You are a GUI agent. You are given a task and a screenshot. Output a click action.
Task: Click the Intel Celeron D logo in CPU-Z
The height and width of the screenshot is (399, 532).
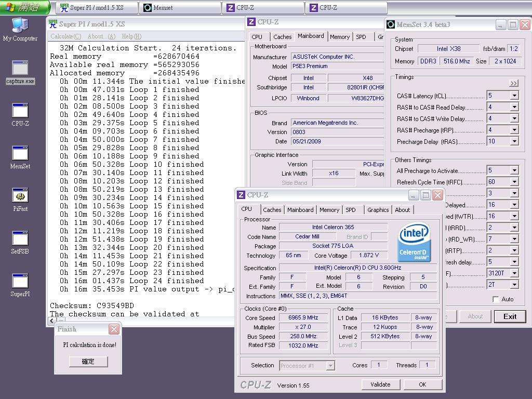point(414,242)
